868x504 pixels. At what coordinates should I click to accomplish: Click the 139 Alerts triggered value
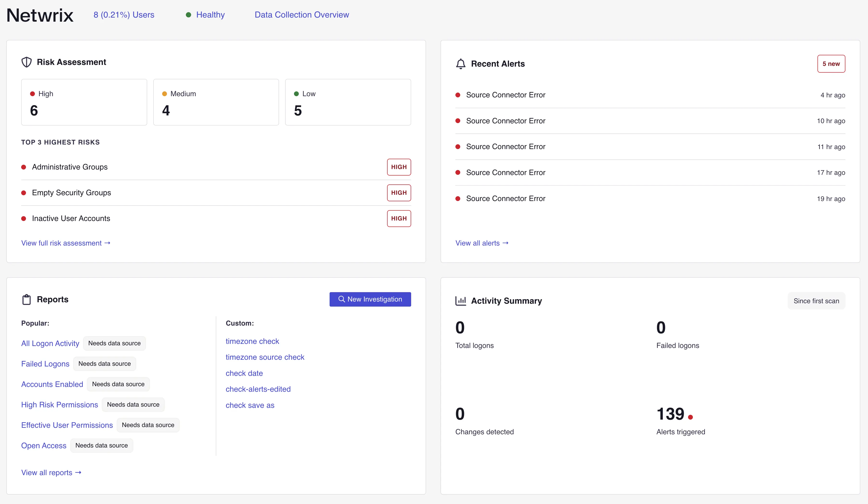tap(670, 414)
